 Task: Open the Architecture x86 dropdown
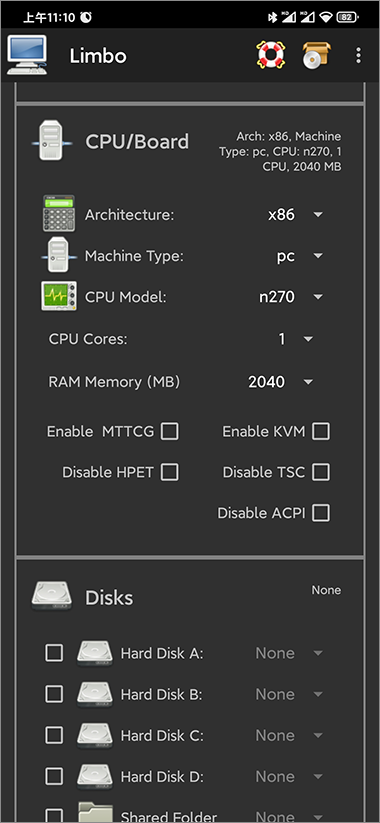pyautogui.click(x=295, y=215)
